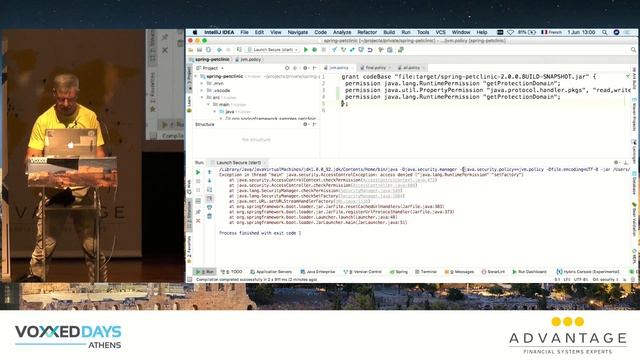Close the Run panel with X icon
Image resolution: width=640 pixels, height=360 pixels.
coord(198,221)
